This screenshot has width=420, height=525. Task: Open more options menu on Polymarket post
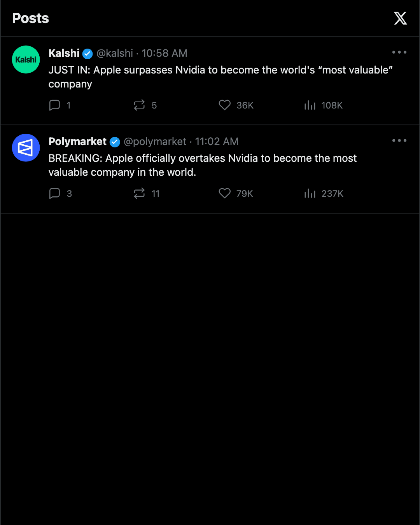tap(399, 140)
